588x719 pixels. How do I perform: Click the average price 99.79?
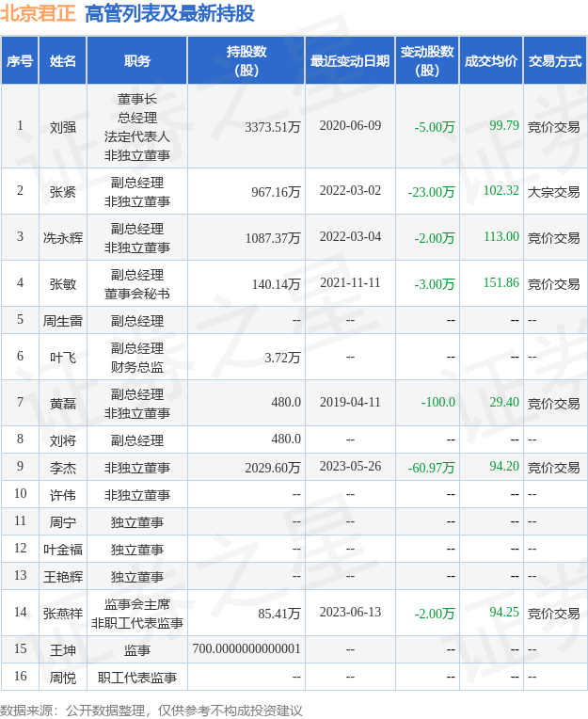[504, 125]
